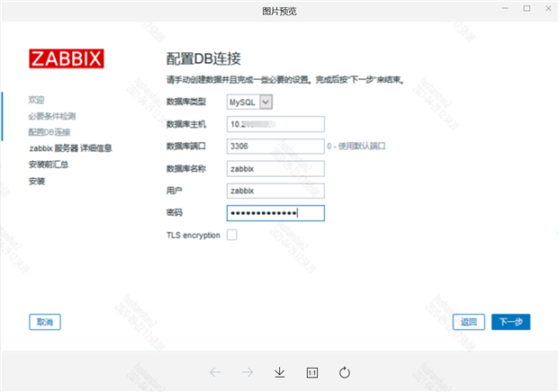This screenshot has height=392, width=559.
Task: Focus the 数据库端口 port field with 3306
Action: coord(275,147)
